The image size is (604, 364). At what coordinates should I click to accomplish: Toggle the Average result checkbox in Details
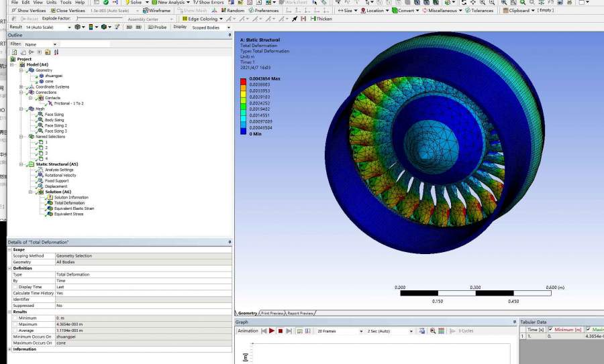(x=15, y=330)
